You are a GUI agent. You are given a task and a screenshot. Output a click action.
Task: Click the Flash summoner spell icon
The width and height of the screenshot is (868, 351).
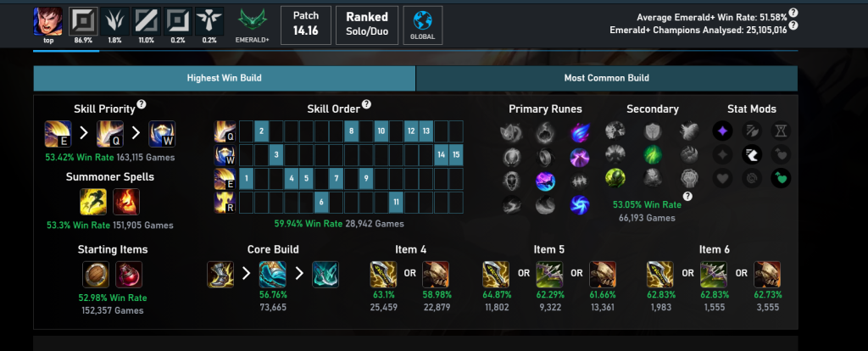(93, 202)
